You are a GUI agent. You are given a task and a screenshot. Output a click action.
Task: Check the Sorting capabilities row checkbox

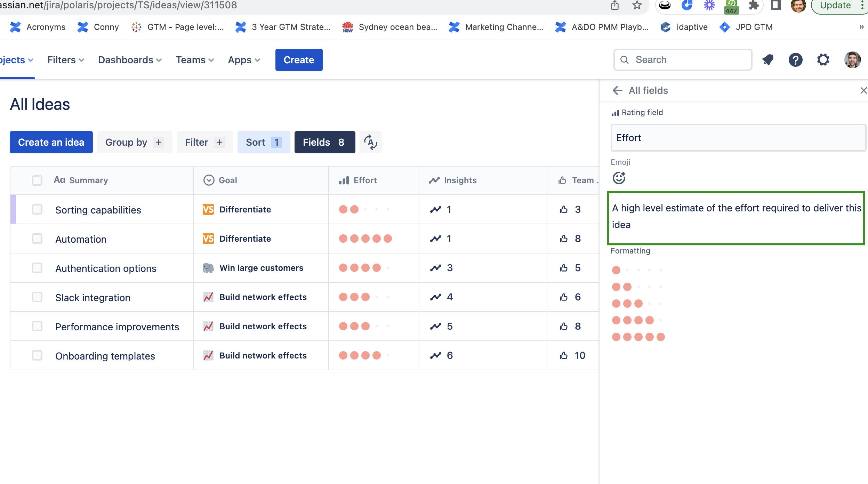click(x=37, y=209)
